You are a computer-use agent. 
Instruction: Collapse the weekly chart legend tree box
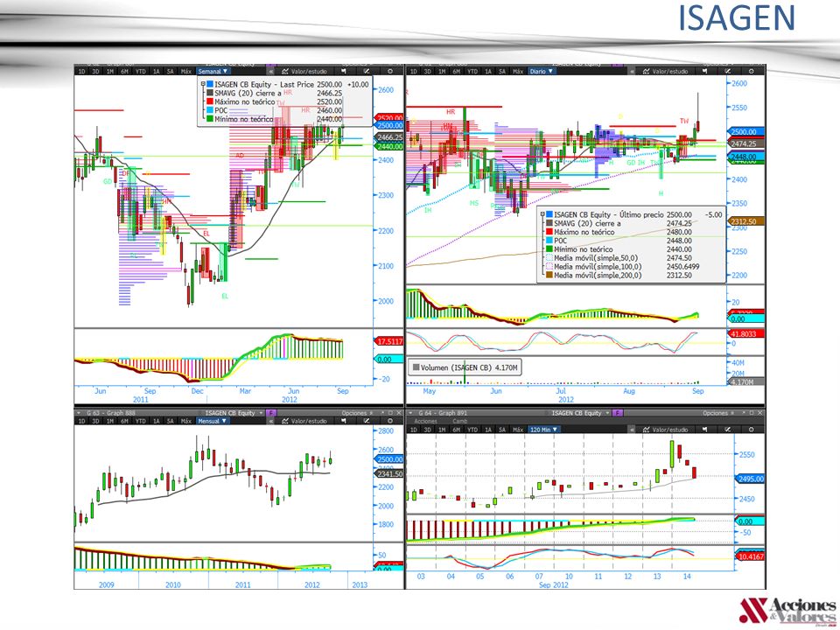(203, 84)
